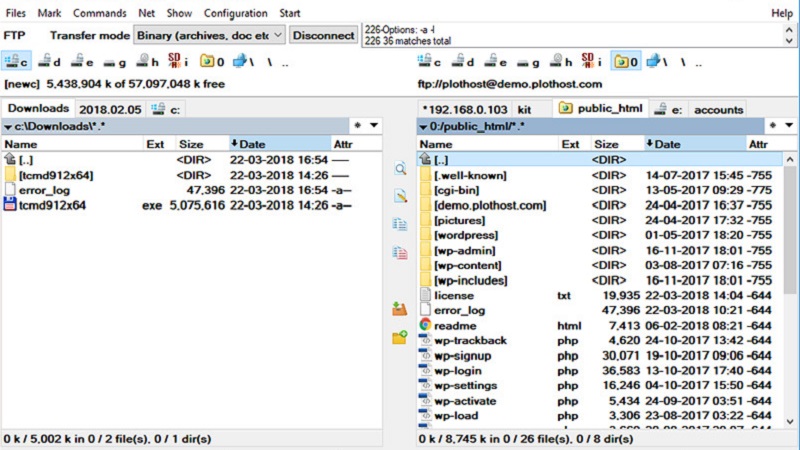
Task: Open the wp-content folder
Action: 470,266
